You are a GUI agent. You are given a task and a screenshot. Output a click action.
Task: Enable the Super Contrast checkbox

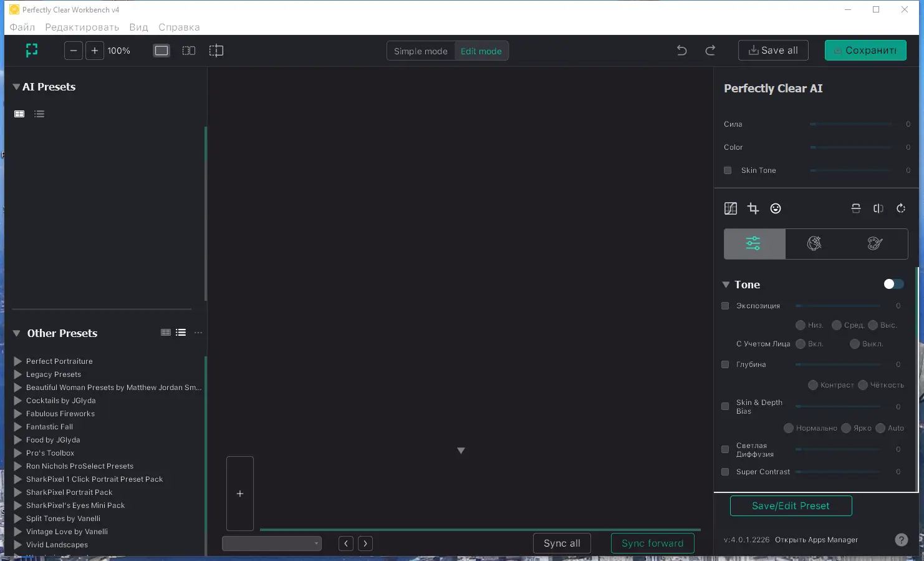pyautogui.click(x=725, y=472)
